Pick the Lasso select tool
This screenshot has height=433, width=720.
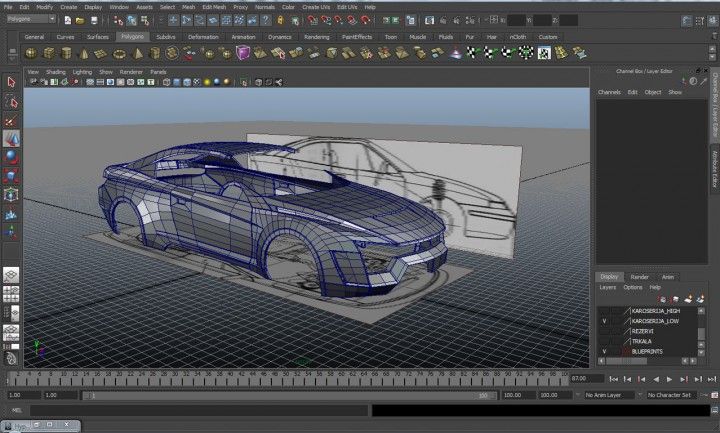(x=11, y=101)
